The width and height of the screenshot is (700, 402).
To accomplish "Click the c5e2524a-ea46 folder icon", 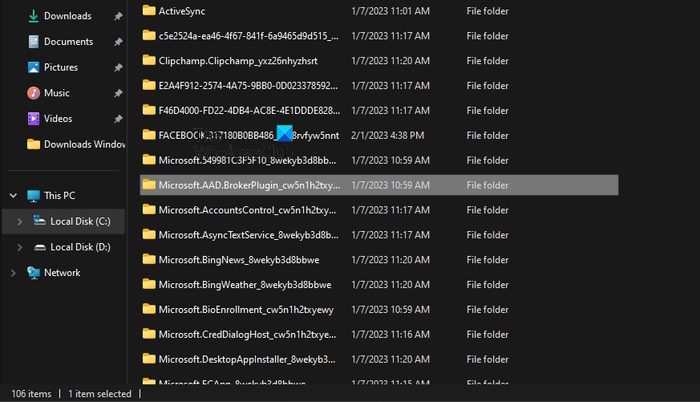I will [x=149, y=35].
